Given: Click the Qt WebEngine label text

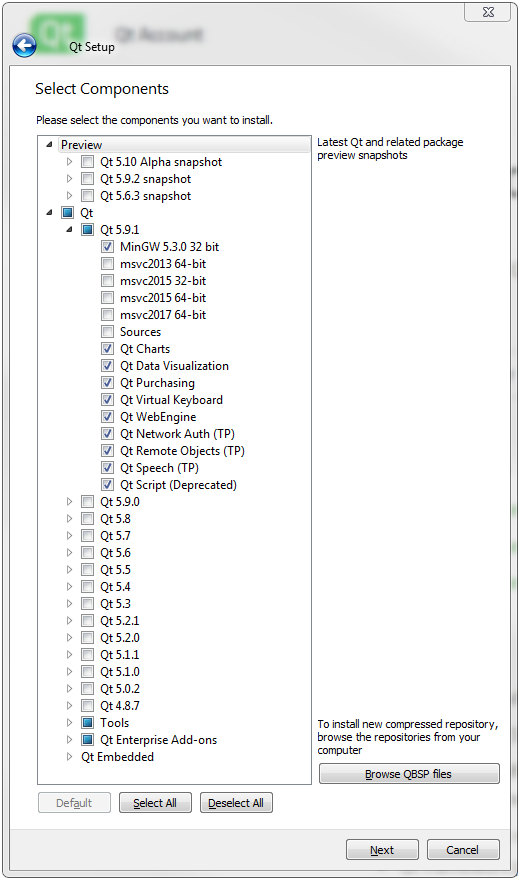Looking at the screenshot, I should click(158, 417).
